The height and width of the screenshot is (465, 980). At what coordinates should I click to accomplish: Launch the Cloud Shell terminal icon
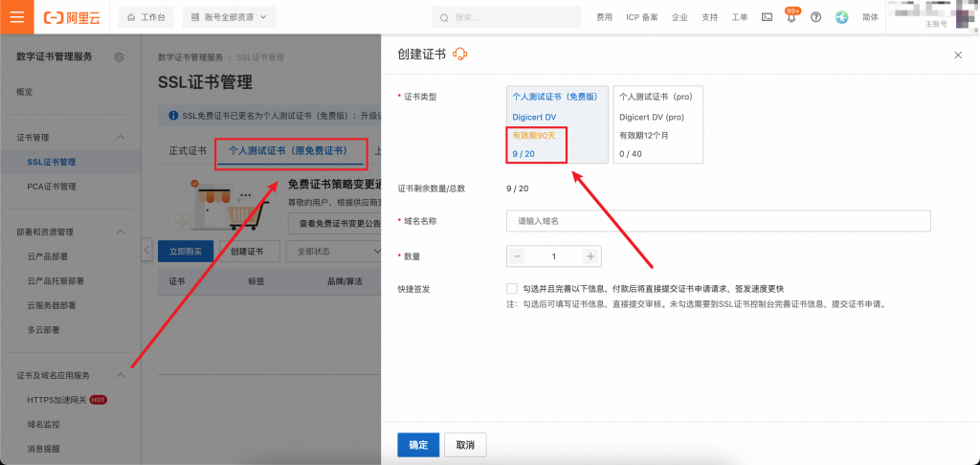767,17
